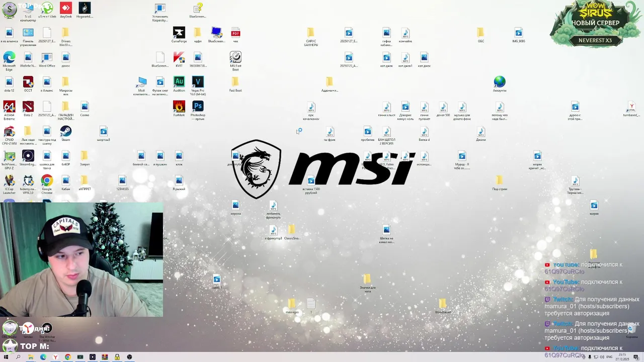Open the Photoshop shortcut icon
The width and height of the screenshot is (644, 362).
198,110
